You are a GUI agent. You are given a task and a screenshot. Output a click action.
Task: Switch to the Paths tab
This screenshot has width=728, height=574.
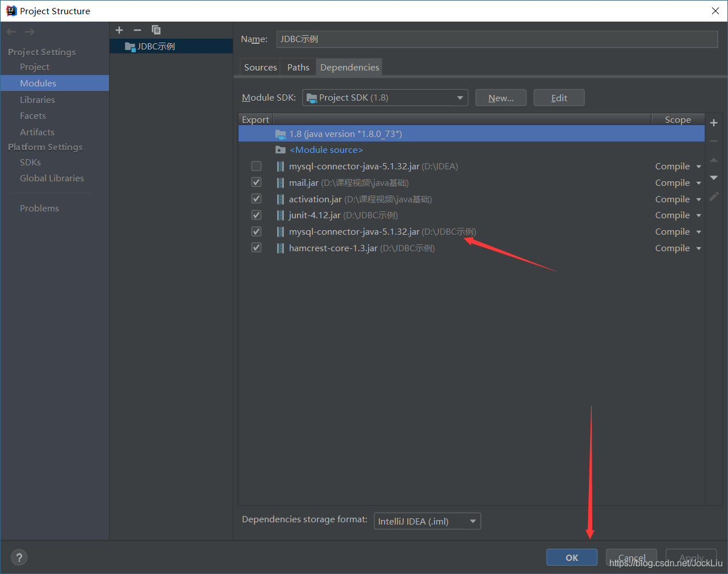(298, 67)
